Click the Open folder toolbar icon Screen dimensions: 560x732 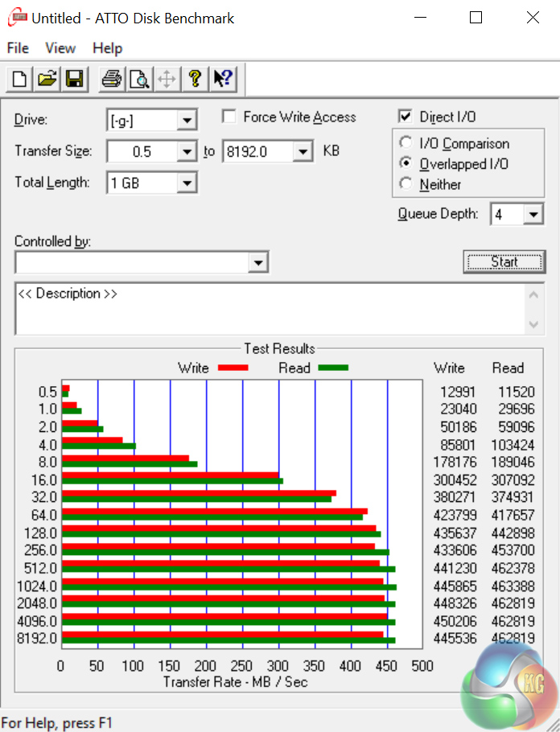pos(47,79)
